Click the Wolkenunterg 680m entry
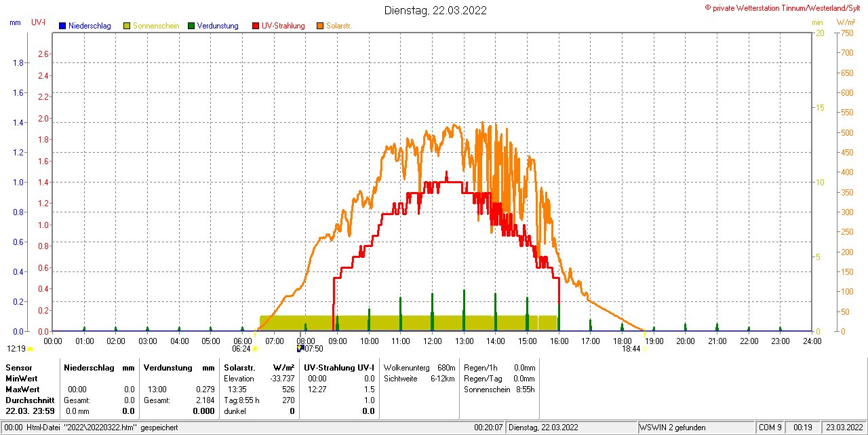The width and height of the screenshot is (868, 435). pos(419,367)
